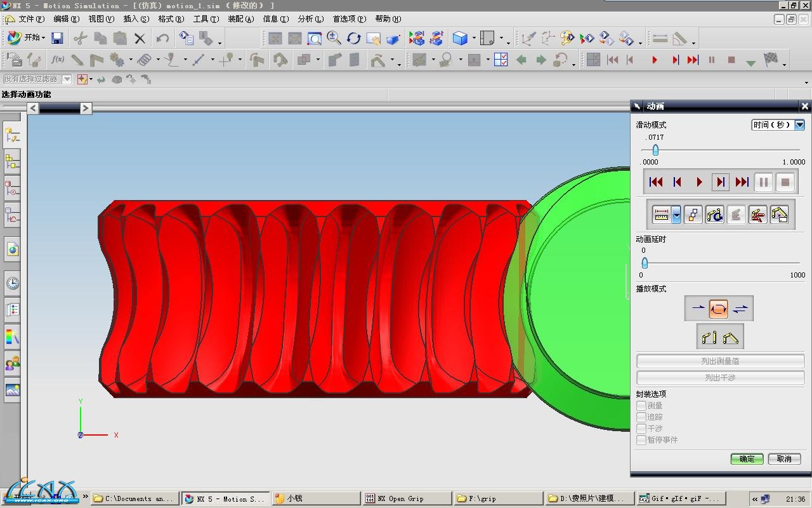Viewport: 812px width, 508px height.
Task: Click the 取消 button
Action: pos(784,459)
